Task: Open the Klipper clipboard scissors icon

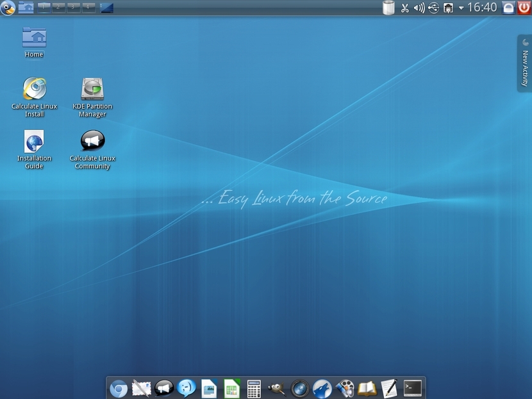Action: pyautogui.click(x=404, y=8)
